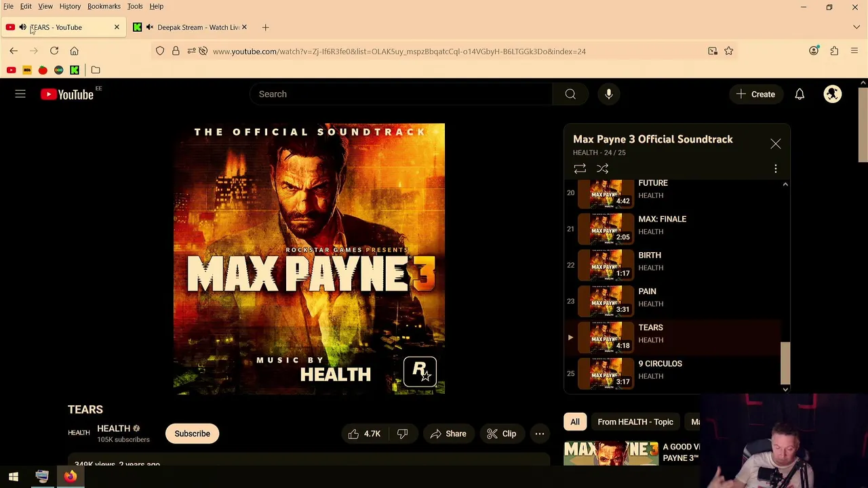Play MAX: FINALE from the playlist

click(673, 229)
